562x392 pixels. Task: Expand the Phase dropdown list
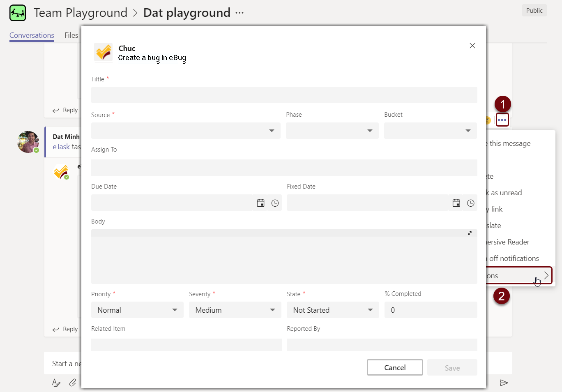[332, 131]
